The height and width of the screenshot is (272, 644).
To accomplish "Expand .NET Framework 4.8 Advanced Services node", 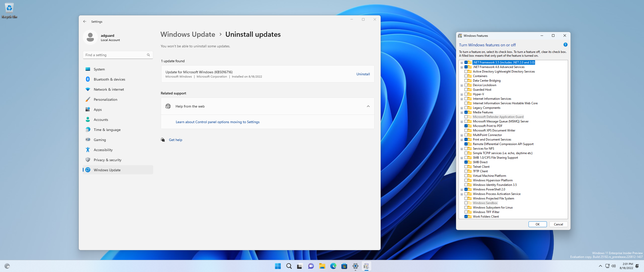I will pos(462,67).
